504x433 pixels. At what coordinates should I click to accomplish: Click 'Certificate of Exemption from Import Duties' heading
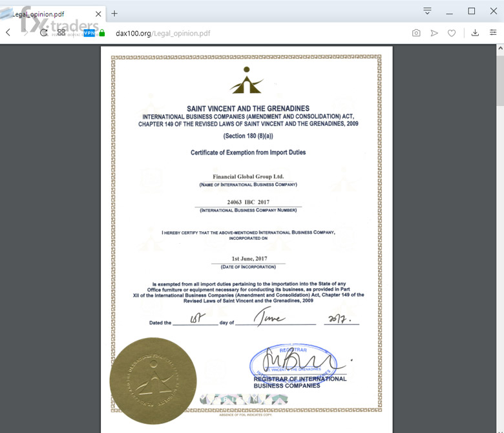click(248, 153)
